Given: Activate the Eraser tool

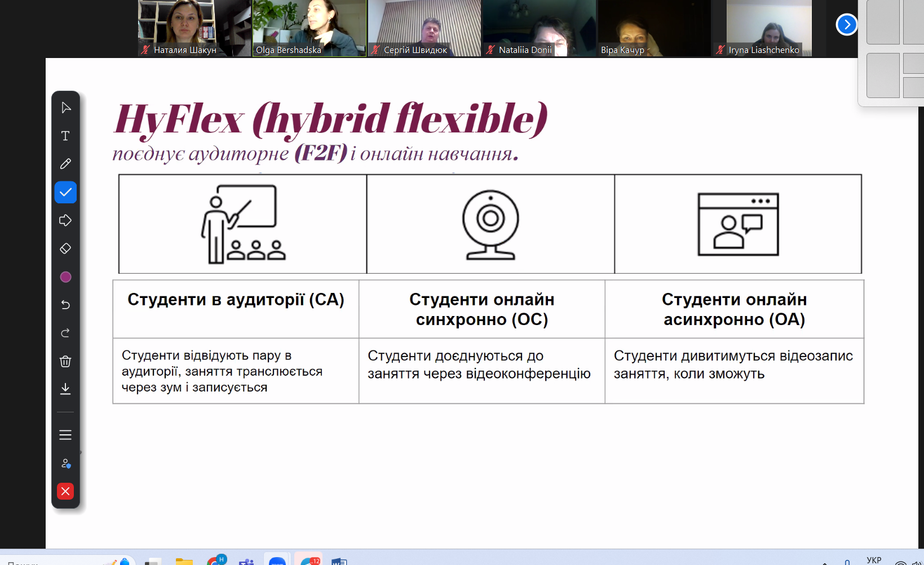Looking at the screenshot, I should [x=65, y=248].
